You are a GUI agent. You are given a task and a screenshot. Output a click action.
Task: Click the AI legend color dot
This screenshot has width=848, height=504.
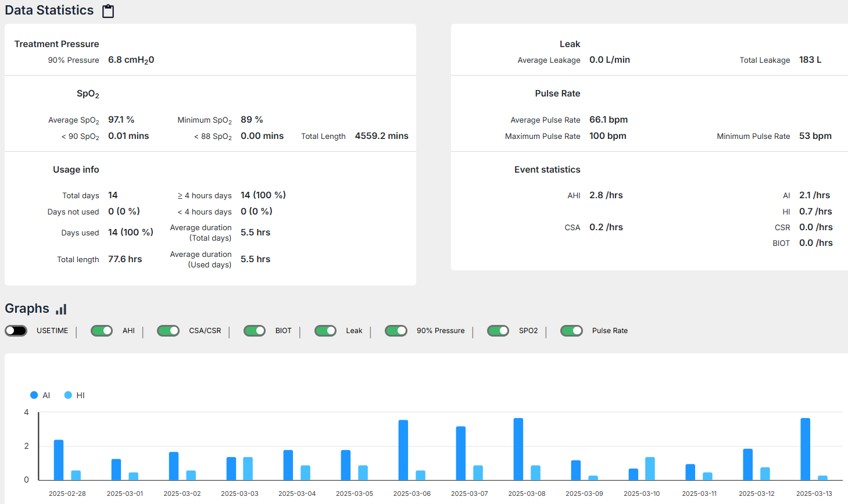tap(34, 395)
